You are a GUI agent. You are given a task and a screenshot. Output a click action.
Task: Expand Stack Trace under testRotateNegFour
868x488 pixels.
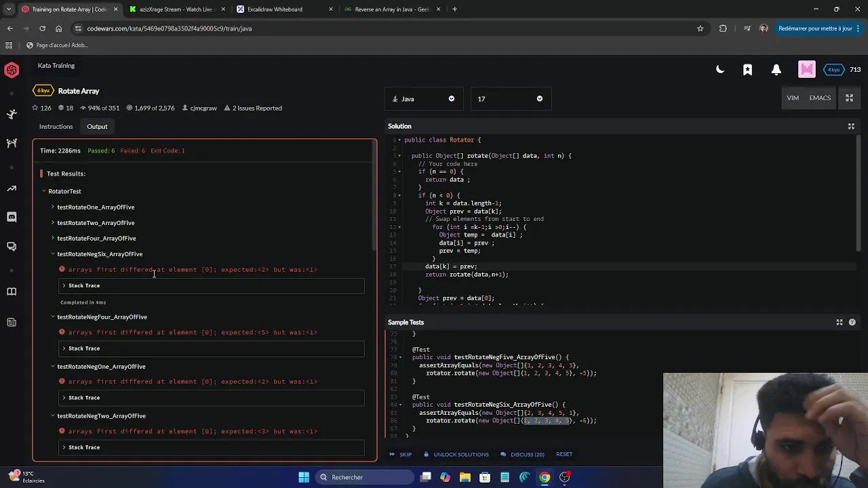[x=212, y=348]
